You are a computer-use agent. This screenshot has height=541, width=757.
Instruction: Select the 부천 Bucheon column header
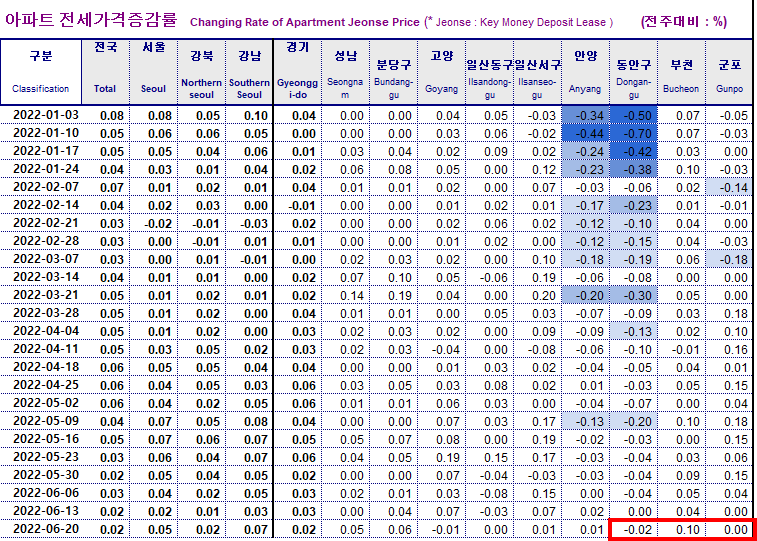coord(681,72)
